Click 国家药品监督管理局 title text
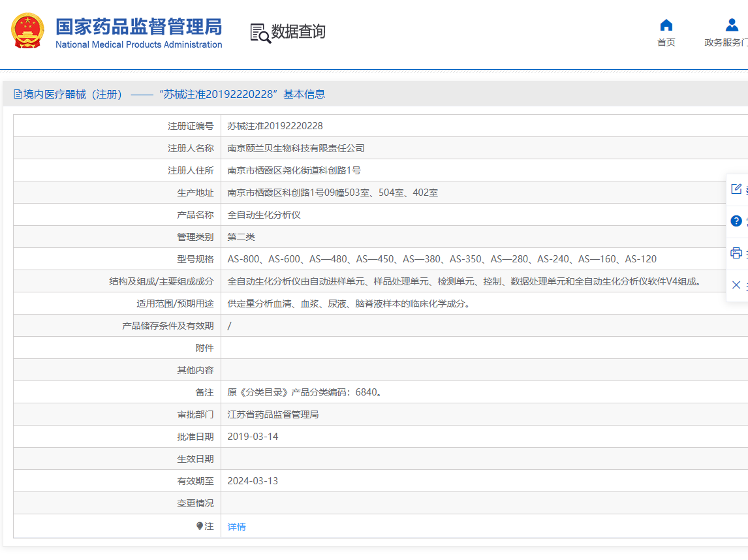Screen dimensions: 748x560 click(x=139, y=27)
